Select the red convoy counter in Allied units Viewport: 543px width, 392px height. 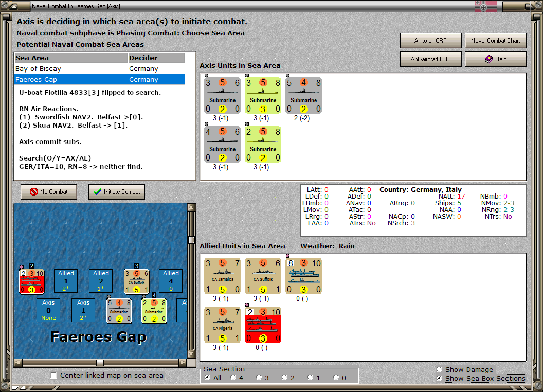(x=263, y=325)
